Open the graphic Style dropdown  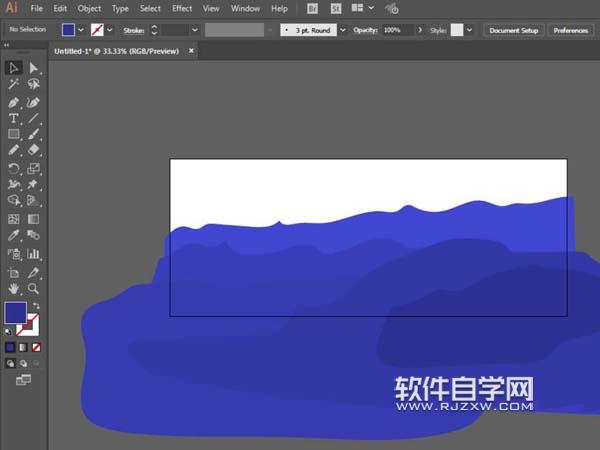pyautogui.click(x=469, y=30)
